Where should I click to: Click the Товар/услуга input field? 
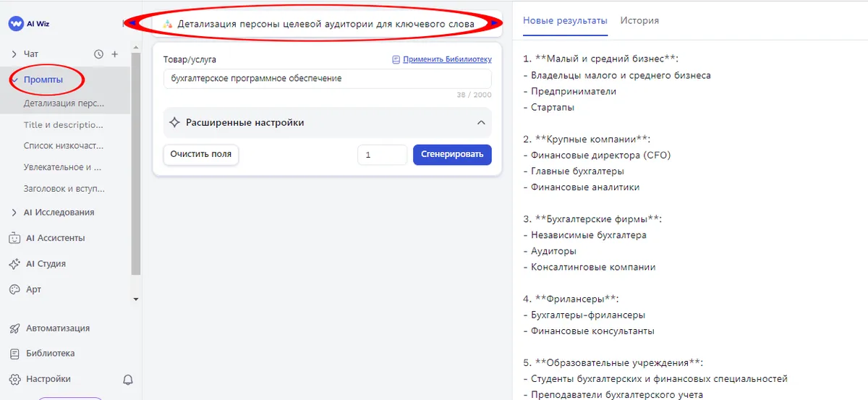[327, 78]
